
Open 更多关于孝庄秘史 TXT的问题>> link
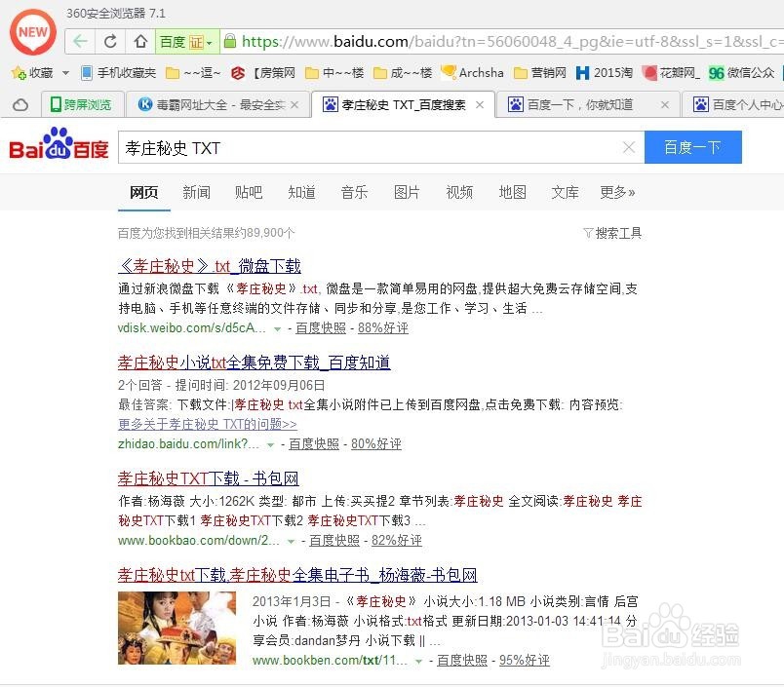pos(208,424)
